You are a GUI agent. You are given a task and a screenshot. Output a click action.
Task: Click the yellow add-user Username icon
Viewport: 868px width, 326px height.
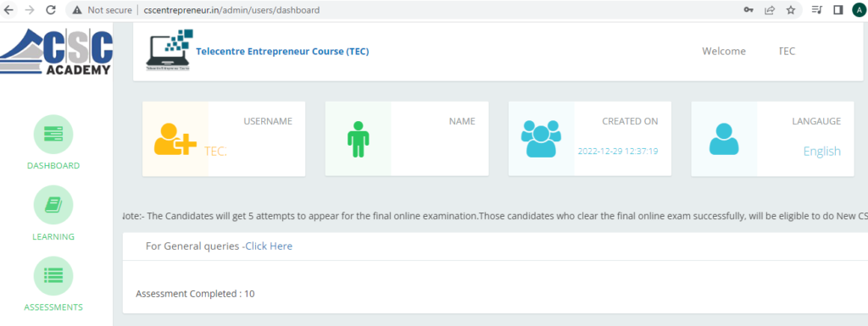tap(175, 139)
